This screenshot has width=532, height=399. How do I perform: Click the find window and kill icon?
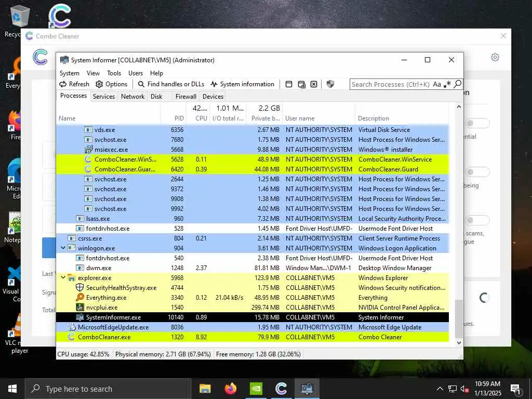314,84
